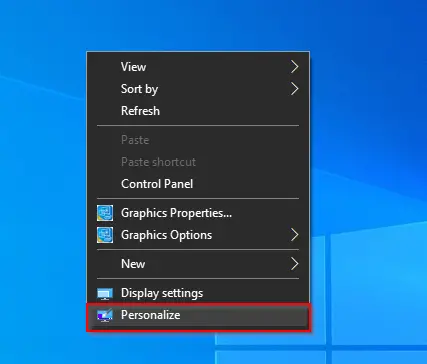Viewport: 427px width, 364px height.
Task: Click the Personalize icon
Action: [105, 315]
